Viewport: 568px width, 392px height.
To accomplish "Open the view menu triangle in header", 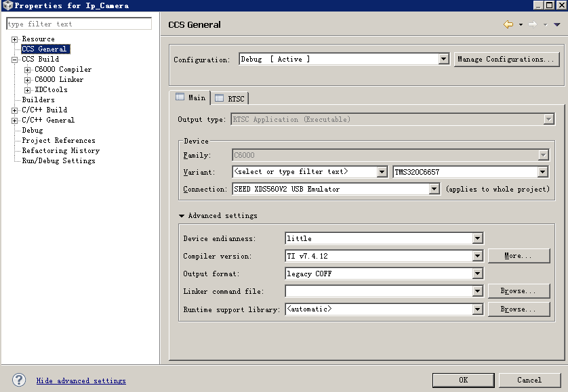I will point(556,24).
